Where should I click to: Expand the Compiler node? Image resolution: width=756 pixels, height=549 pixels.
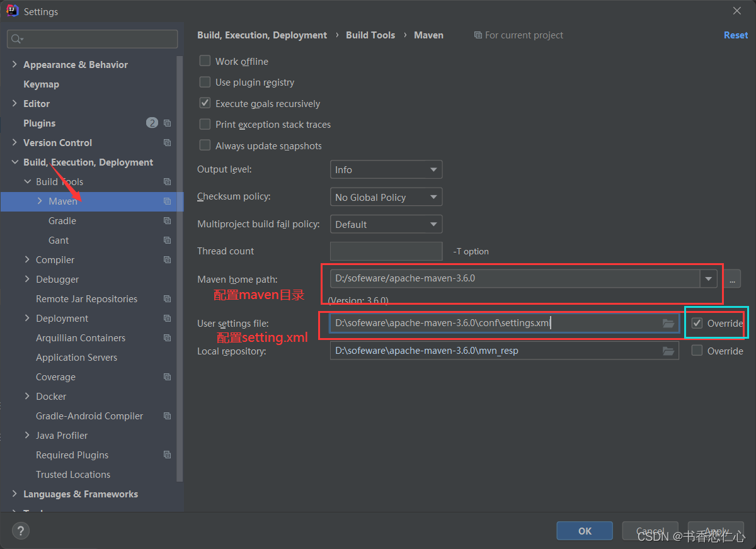pos(27,259)
